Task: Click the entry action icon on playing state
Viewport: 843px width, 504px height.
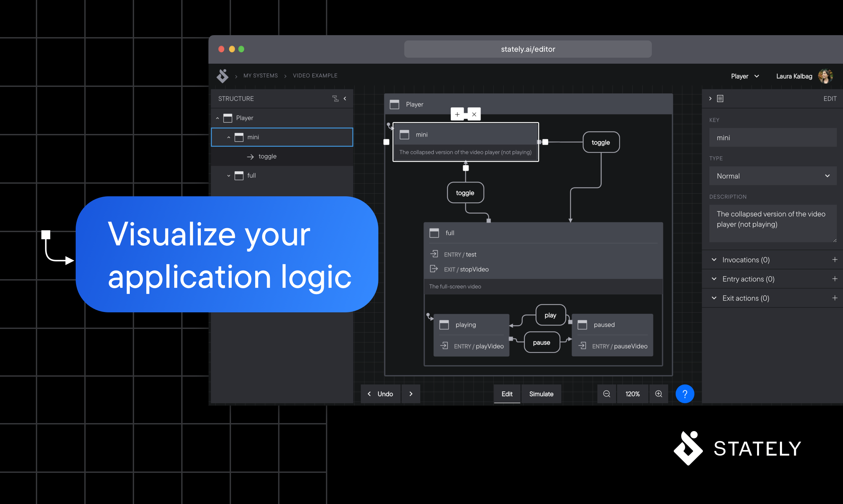Action: click(444, 346)
